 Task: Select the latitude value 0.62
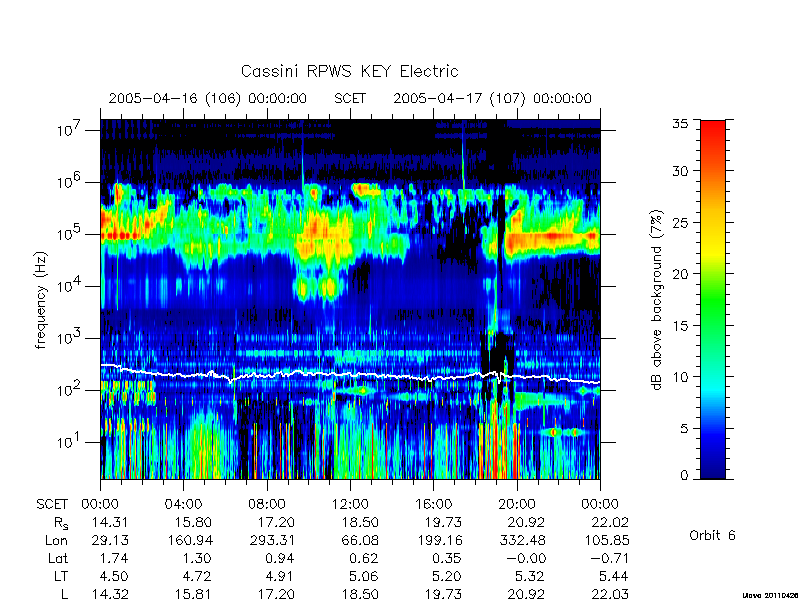coord(363,559)
